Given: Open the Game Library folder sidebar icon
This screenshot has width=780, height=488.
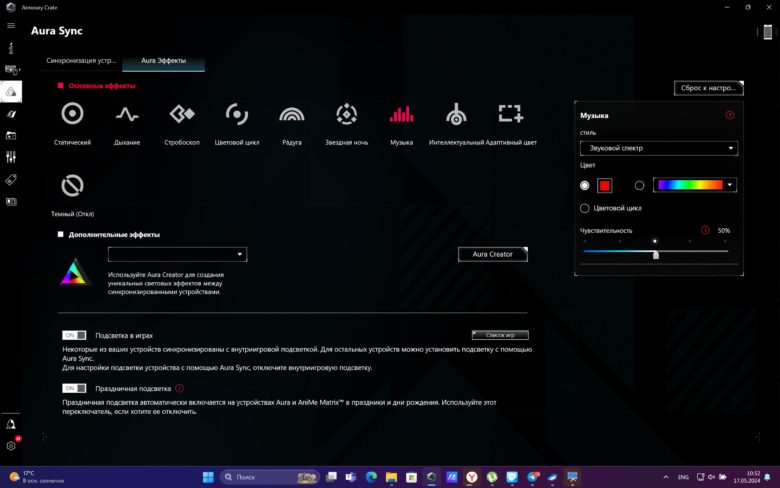Looking at the screenshot, I should click(x=11, y=135).
